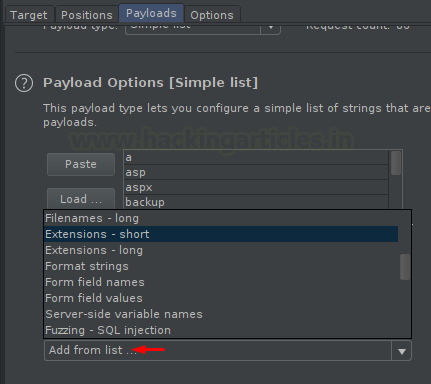431x384 pixels.
Task: Switch to the Target tab
Action: click(29, 15)
